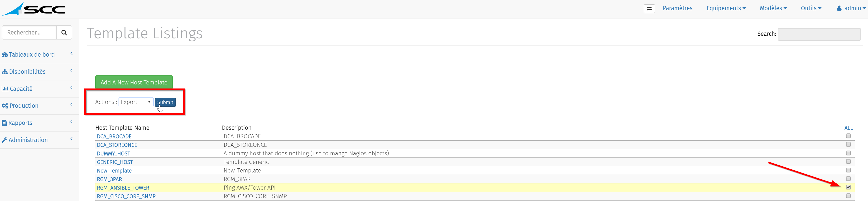The image size is (868, 201).
Task: Expand Rapports chevron
Action: point(72,122)
